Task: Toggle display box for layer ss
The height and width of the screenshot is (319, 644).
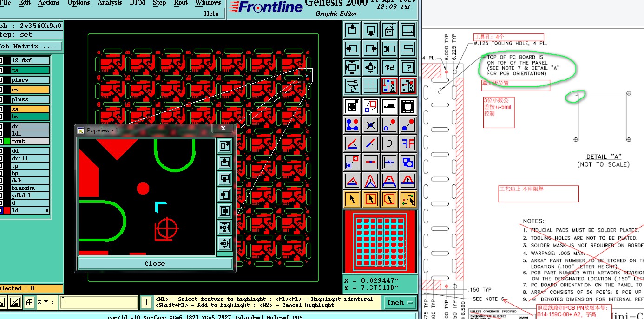Action: (x=1, y=109)
